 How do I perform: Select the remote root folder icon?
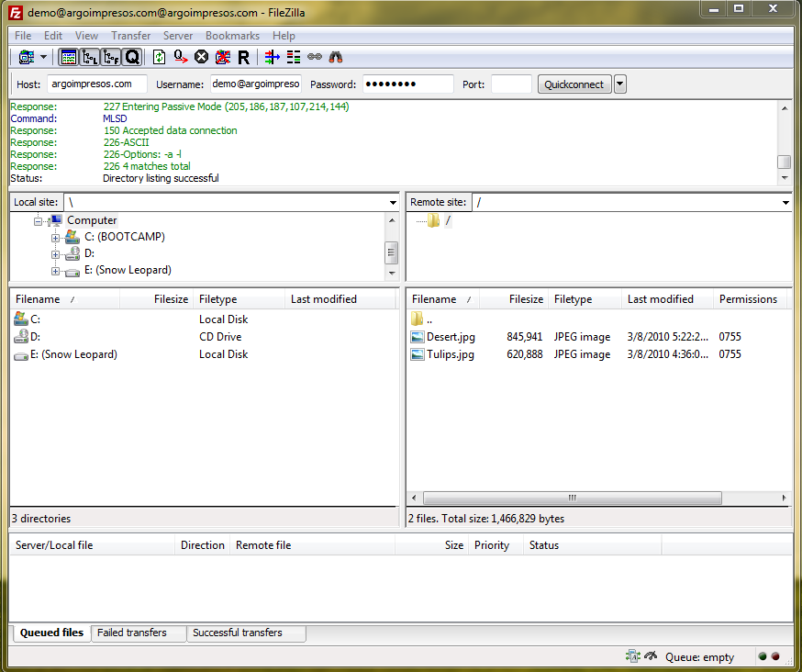pyautogui.click(x=434, y=220)
